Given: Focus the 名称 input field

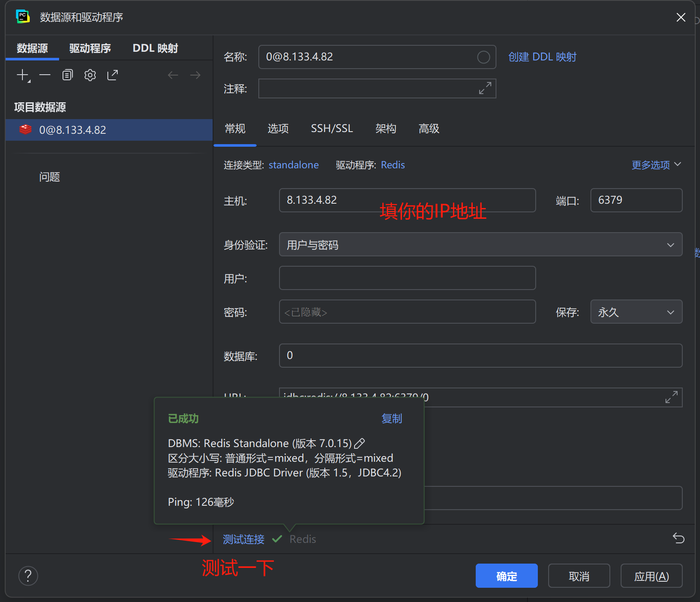Looking at the screenshot, I should (x=377, y=57).
